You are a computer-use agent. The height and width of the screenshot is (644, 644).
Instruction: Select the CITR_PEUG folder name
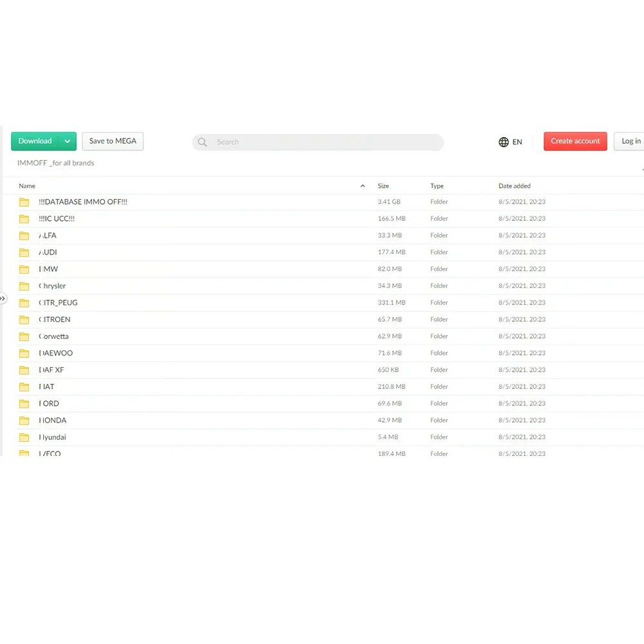[x=58, y=303]
